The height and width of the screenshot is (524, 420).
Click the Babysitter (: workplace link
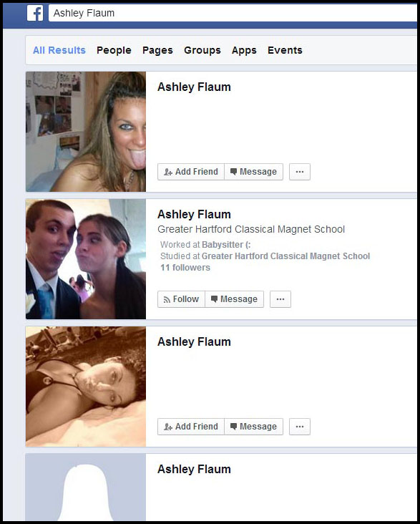(226, 245)
